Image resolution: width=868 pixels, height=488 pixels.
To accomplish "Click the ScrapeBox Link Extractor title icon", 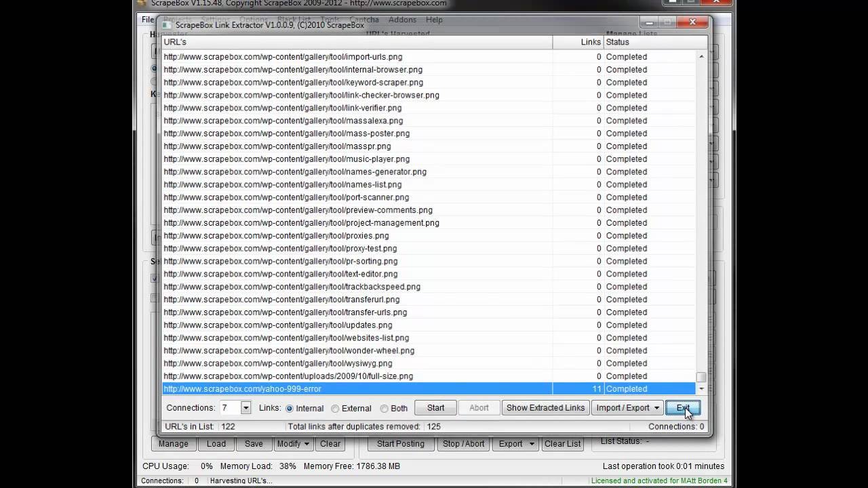I will [167, 25].
